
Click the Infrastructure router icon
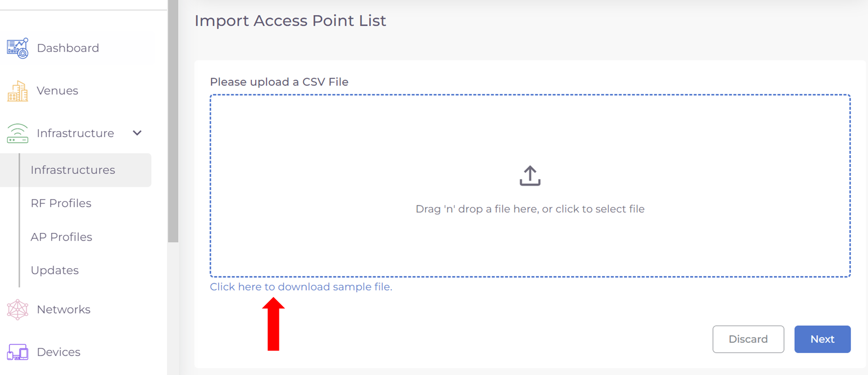point(17,133)
